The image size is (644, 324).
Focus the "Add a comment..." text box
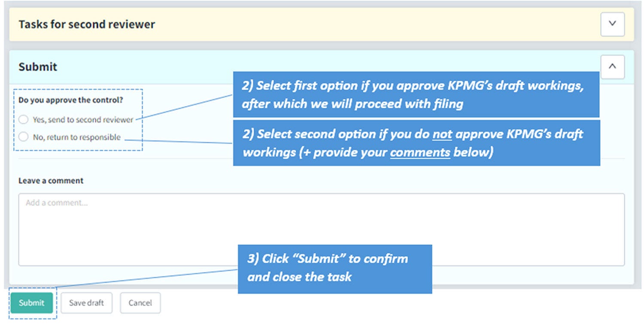tap(321, 229)
